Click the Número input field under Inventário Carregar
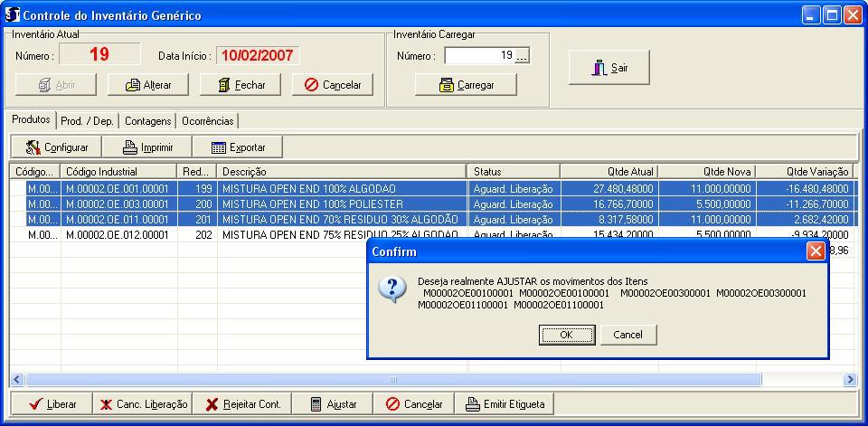 [479, 56]
